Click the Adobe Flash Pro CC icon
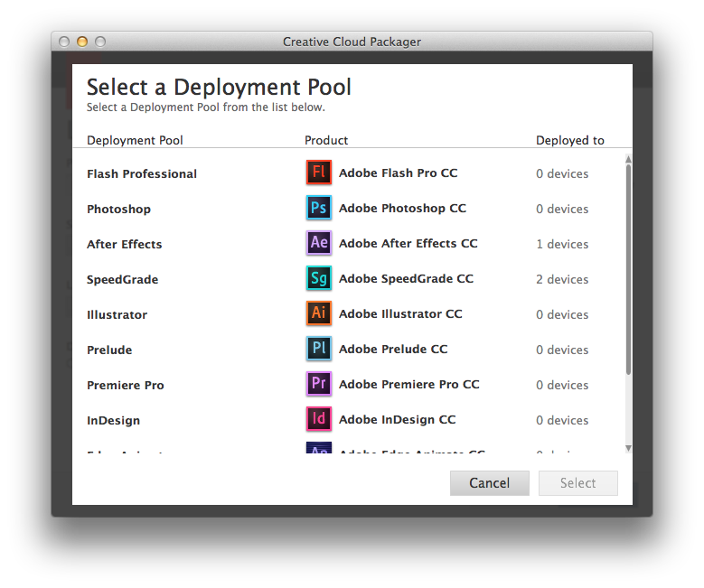 pyautogui.click(x=319, y=173)
